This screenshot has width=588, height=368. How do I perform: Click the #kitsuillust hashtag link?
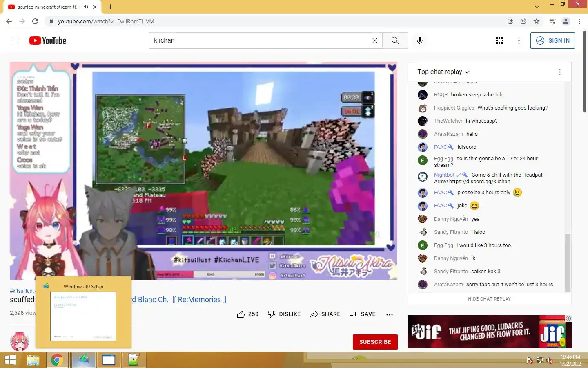(22, 291)
